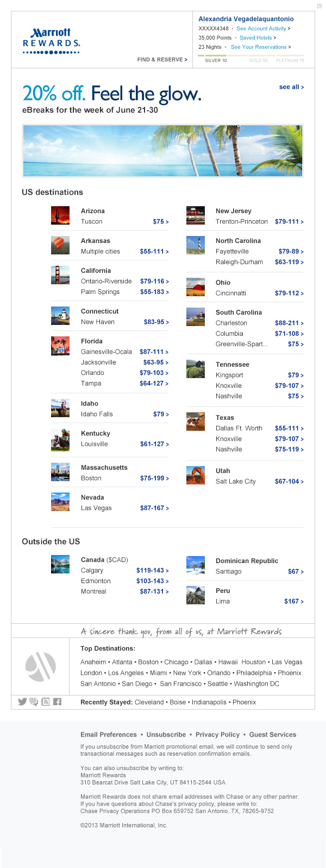Click the Utah red rock arch thumbnail
Viewport: 326px width, 868px height.
point(196,475)
